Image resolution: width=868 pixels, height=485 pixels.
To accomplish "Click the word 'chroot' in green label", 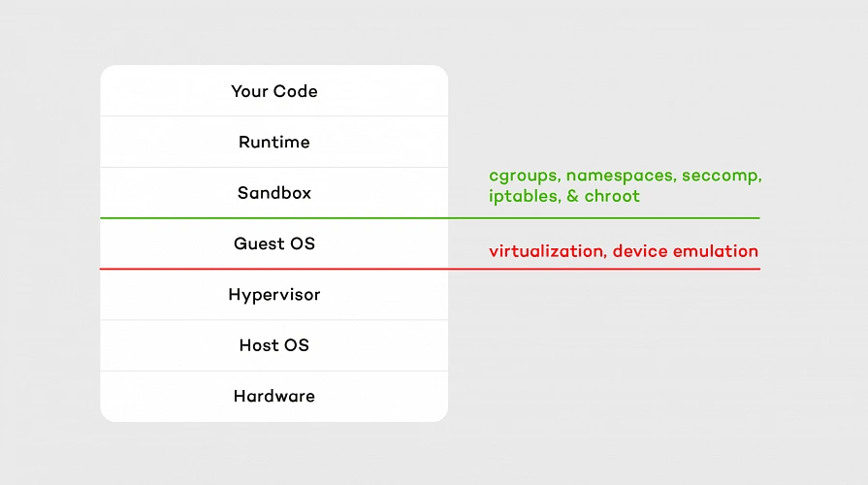I will click(612, 196).
